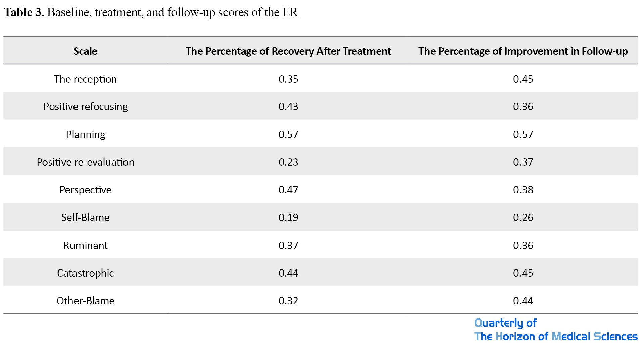Click the Table 3 caption title
The height and width of the screenshot is (343, 644).
(151, 12)
